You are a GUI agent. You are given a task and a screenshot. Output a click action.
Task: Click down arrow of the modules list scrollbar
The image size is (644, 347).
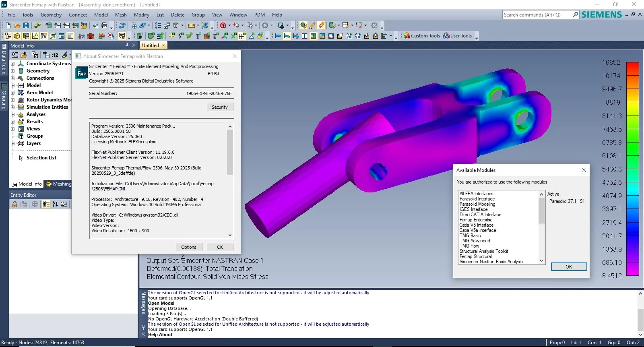(542, 261)
